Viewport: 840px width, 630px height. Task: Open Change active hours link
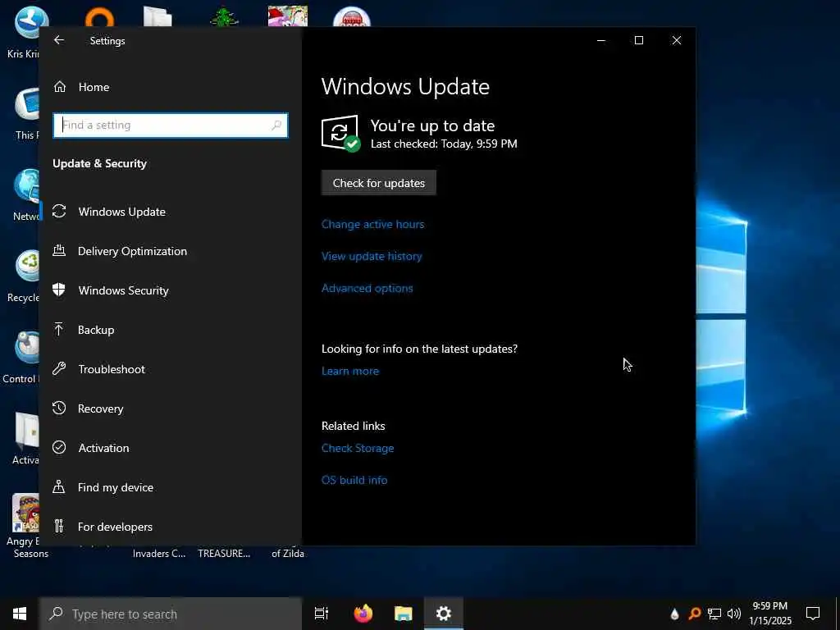[373, 225]
